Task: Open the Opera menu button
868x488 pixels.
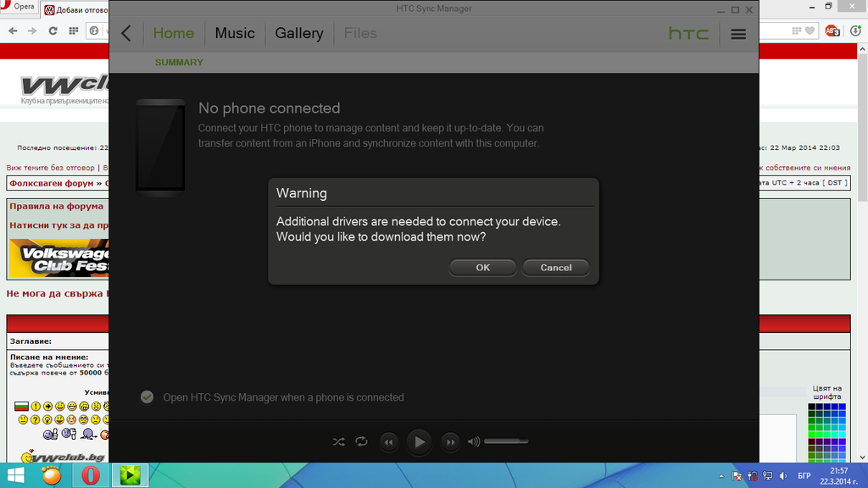Action: [19, 7]
